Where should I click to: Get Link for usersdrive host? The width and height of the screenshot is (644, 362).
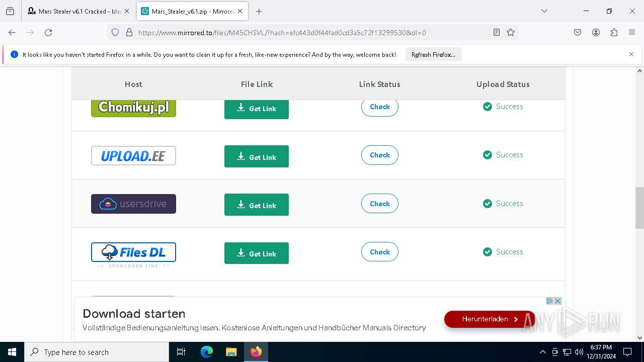click(257, 205)
